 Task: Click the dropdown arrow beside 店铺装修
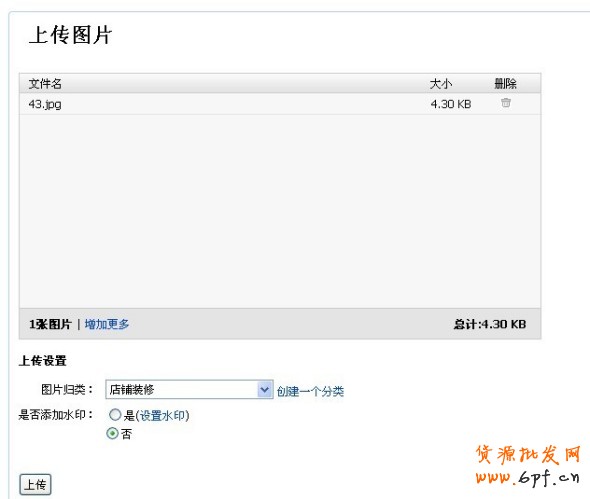(265, 389)
